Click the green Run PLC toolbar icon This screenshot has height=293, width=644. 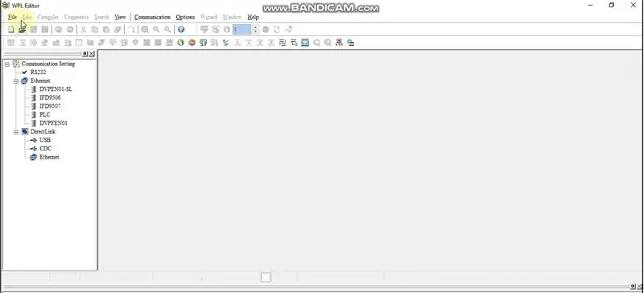180,43
